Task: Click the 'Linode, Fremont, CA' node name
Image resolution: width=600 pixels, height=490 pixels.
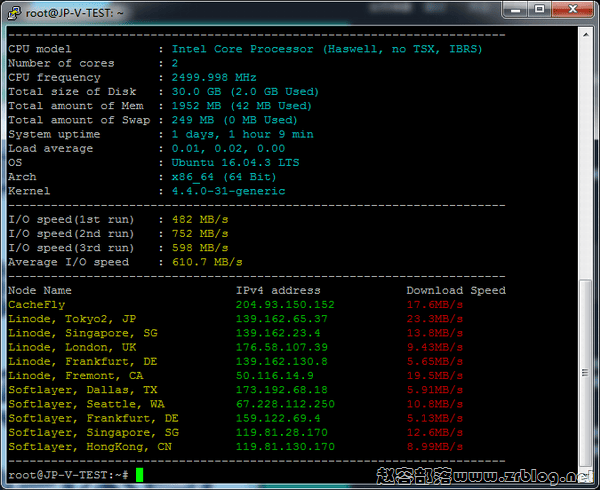Action: point(76,376)
